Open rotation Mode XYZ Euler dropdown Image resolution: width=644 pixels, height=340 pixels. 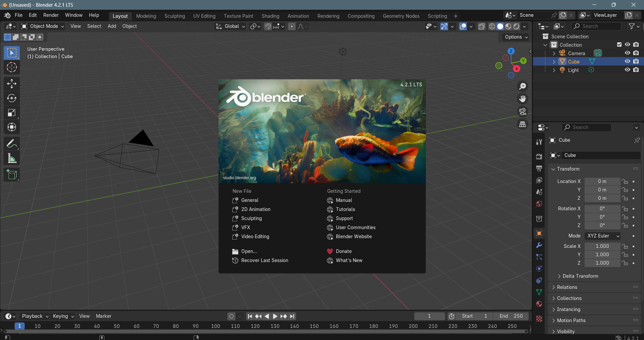(x=602, y=236)
